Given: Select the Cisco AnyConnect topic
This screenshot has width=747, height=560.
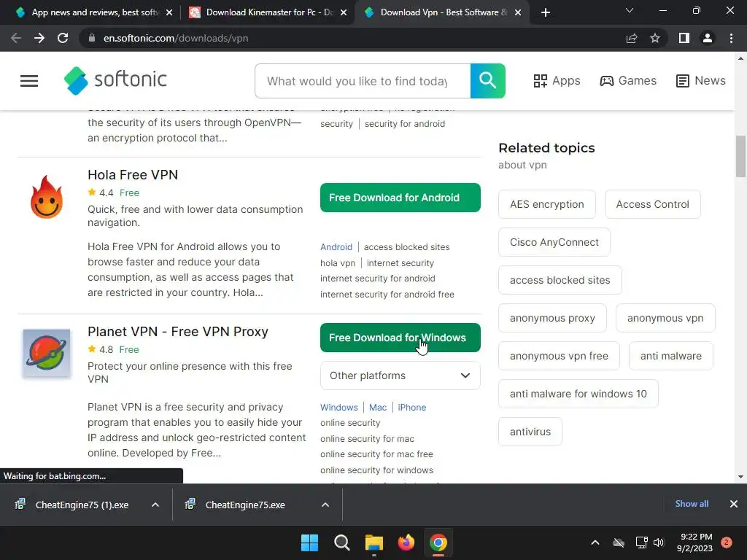Looking at the screenshot, I should point(554,242).
